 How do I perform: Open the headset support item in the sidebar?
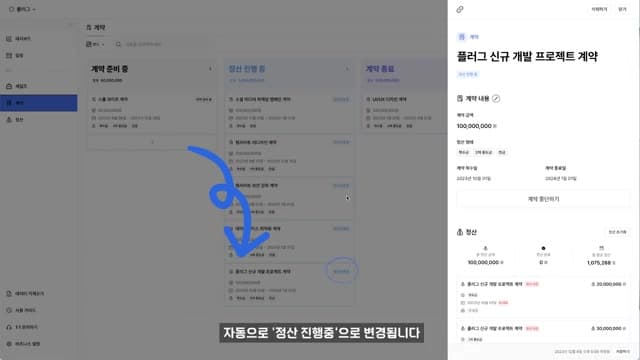coord(22,327)
